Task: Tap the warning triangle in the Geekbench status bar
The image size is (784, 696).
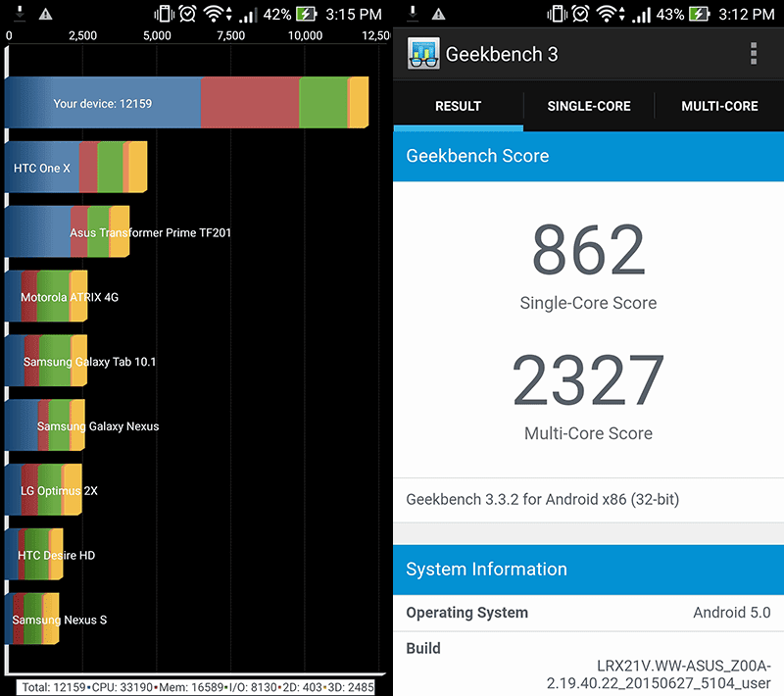Action: coord(438,14)
